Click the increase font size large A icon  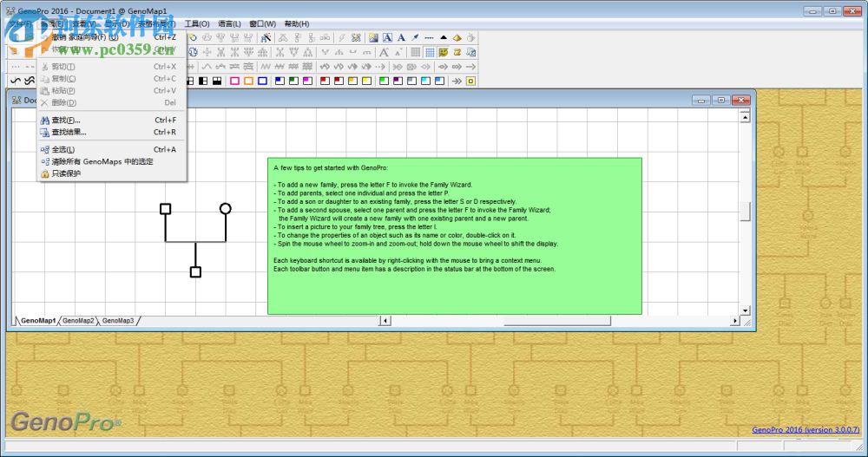click(385, 52)
